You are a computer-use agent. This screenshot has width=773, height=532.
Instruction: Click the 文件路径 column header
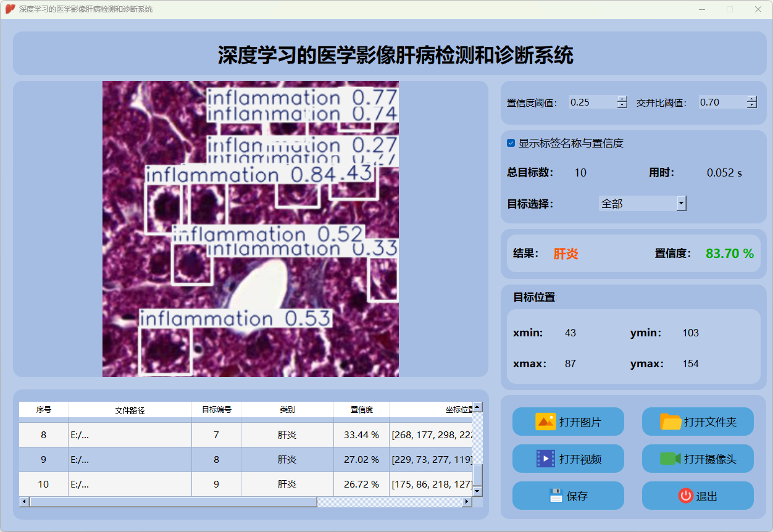coord(130,410)
